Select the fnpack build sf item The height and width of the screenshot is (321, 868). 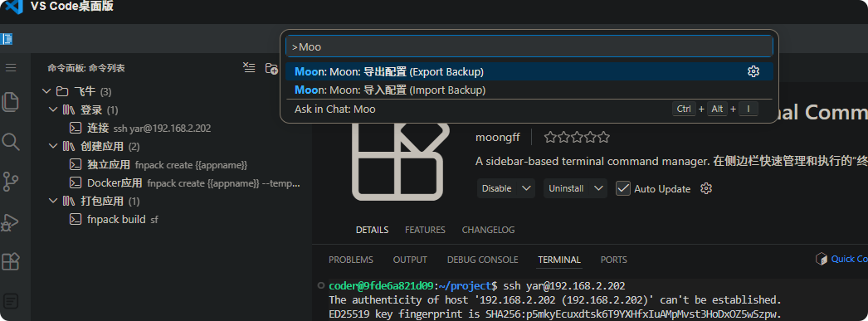pos(172,219)
